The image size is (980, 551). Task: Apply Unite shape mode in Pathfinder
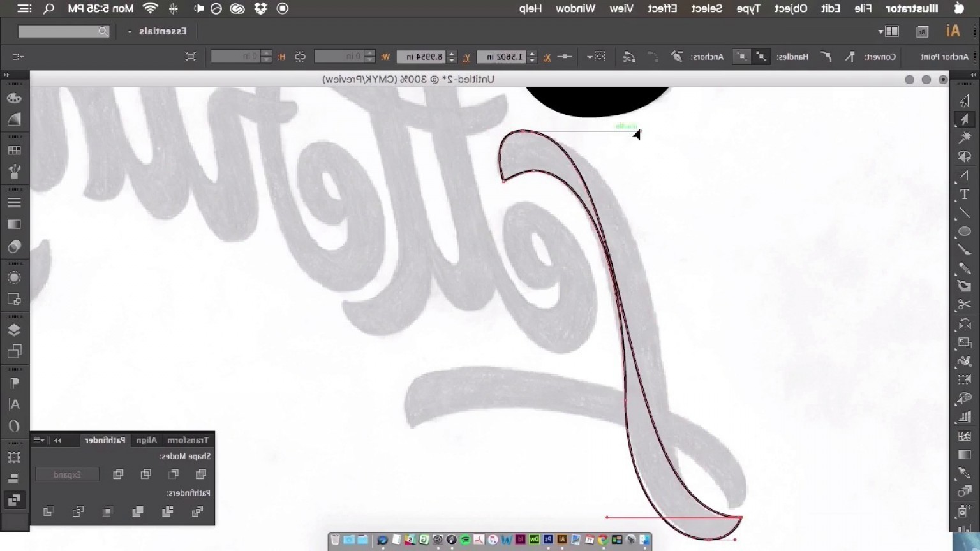coord(201,474)
